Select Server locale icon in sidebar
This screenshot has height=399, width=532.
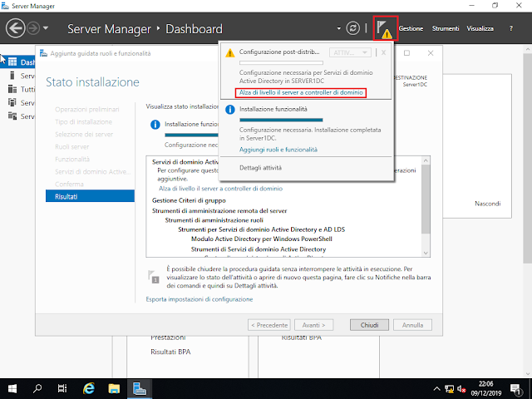pyautogui.click(x=12, y=76)
